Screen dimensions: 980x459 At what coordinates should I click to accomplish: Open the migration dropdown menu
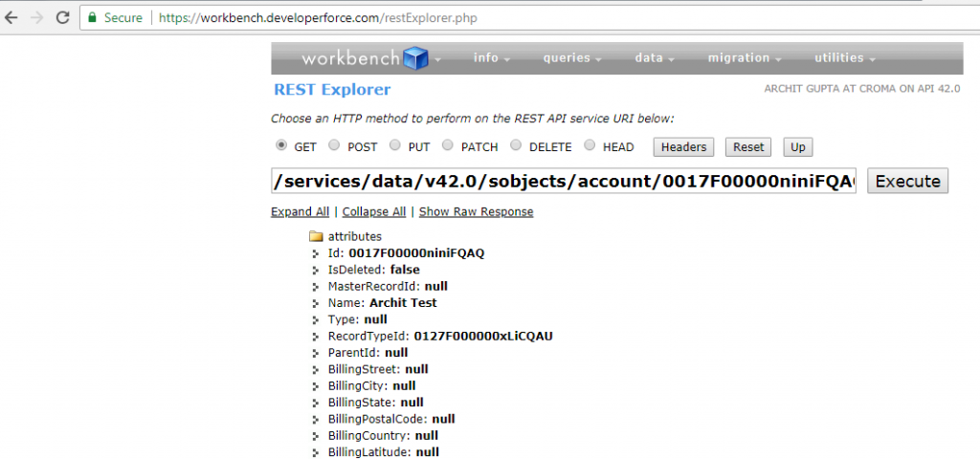744,58
